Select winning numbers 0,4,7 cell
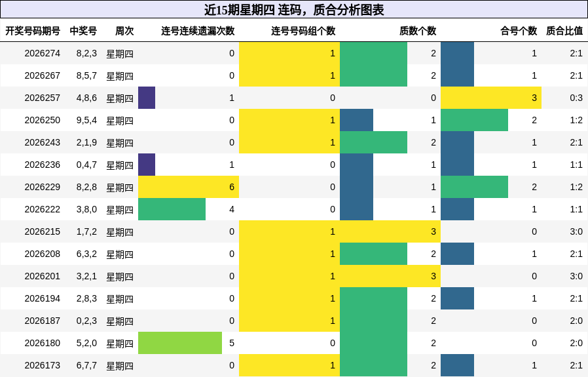 point(86,165)
